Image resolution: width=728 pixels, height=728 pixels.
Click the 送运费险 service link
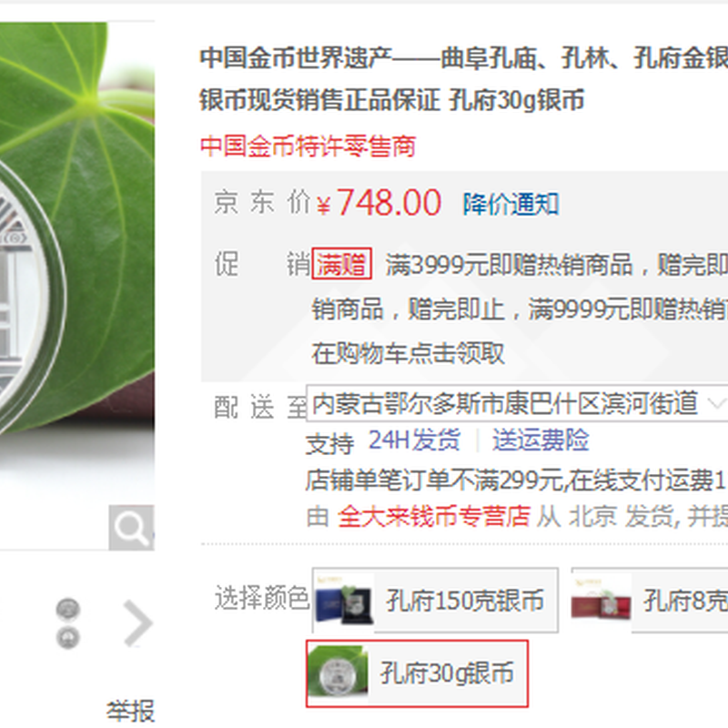coord(541,440)
